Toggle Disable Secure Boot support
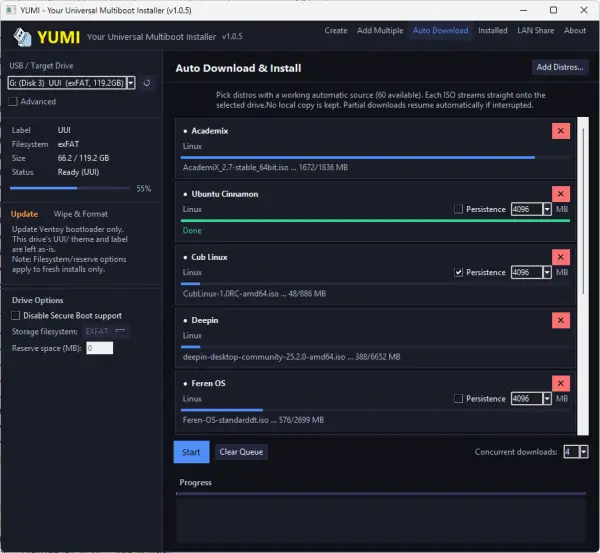 click(15, 315)
